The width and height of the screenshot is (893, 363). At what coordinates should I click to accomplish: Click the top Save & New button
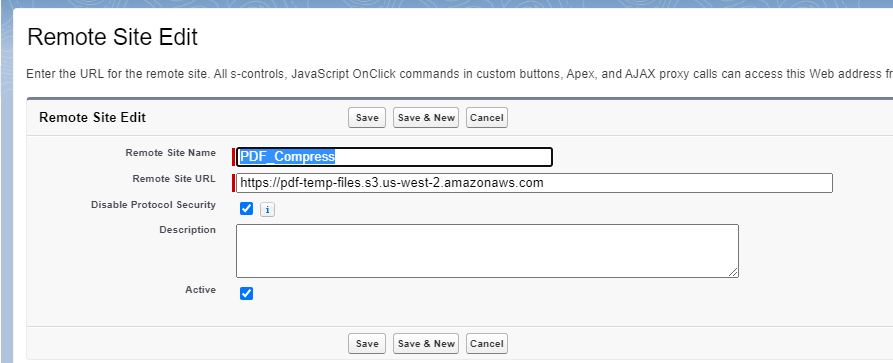[x=426, y=117]
